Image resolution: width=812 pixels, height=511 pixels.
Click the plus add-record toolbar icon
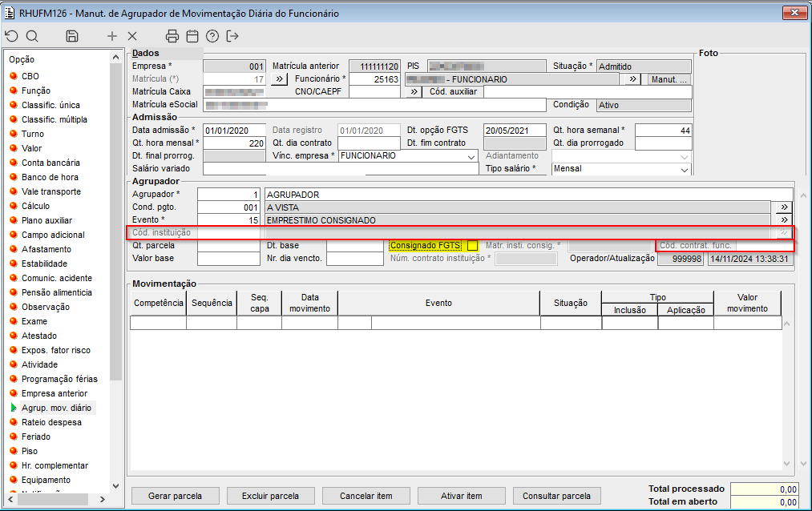click(112, 36)
